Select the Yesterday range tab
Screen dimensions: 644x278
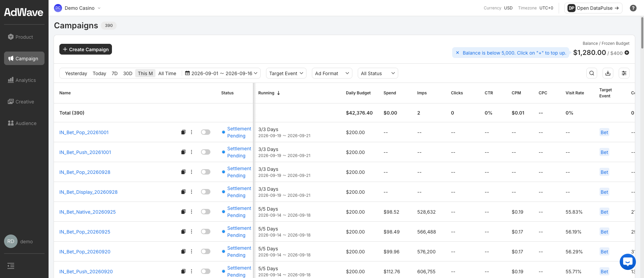pyautogui.click(x=76, y=73)
